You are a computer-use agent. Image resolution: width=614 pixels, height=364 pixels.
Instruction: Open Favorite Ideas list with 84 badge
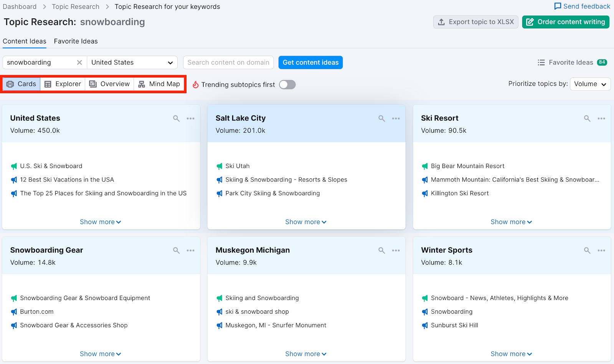pos(573,63)
